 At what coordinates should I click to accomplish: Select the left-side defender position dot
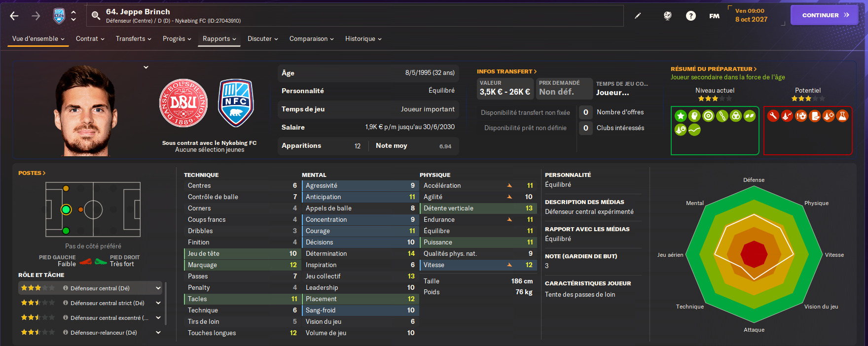[x=66, y=188]
